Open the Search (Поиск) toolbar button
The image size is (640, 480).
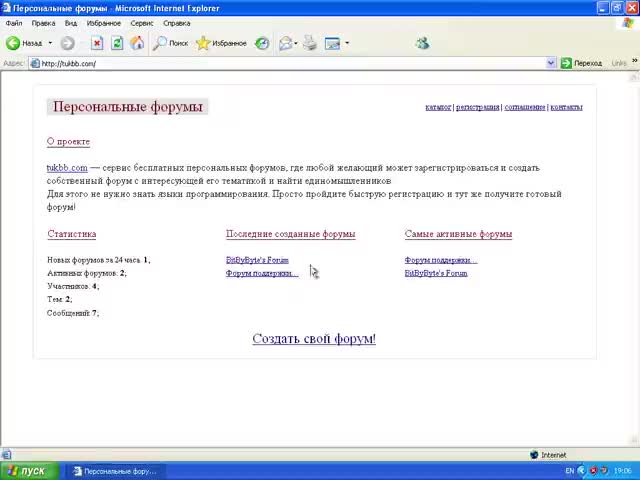(170, 43)
